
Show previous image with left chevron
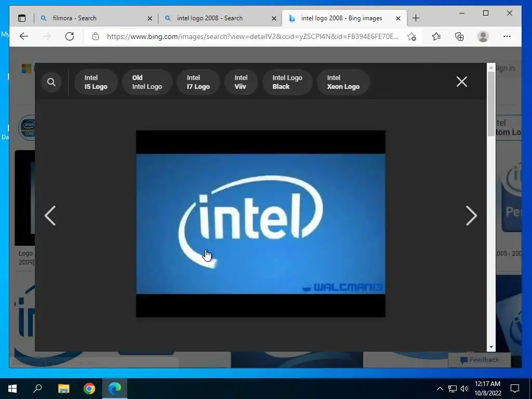coord(50,216)
